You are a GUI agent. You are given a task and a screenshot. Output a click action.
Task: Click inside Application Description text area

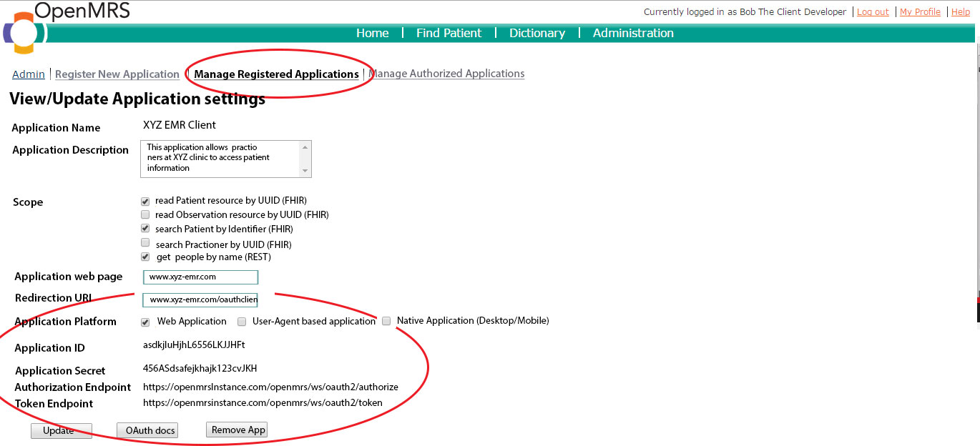point(220,159)
